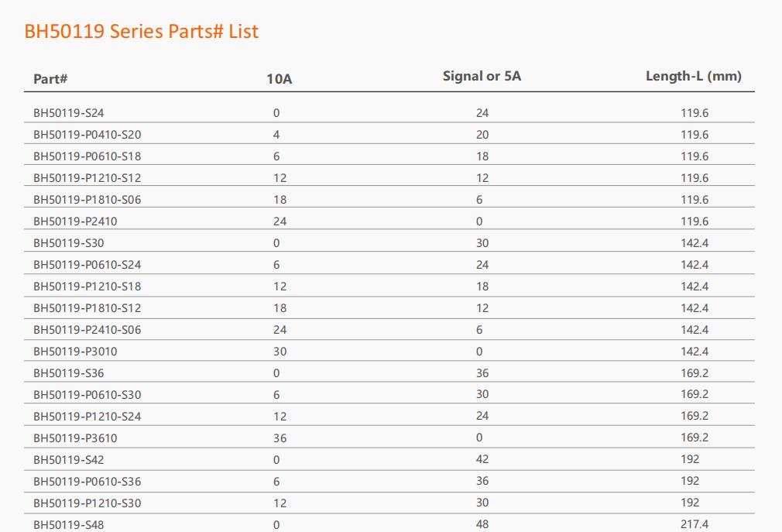
Task: Click part number BH50119-P0410-S20
Action: [87, 135]
